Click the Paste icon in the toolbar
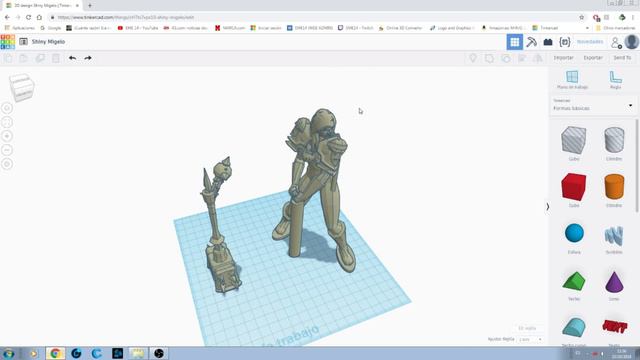This screenshot has width=640, height=360. coord(24,58)
